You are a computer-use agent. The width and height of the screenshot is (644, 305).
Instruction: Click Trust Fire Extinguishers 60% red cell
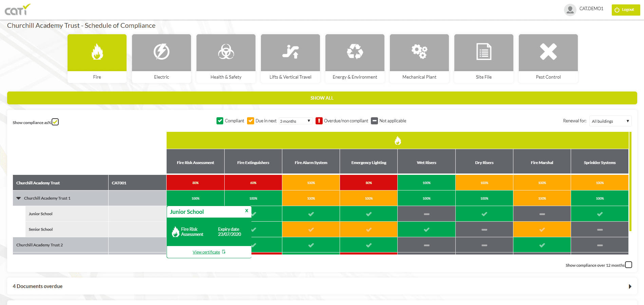click(253, 183)
